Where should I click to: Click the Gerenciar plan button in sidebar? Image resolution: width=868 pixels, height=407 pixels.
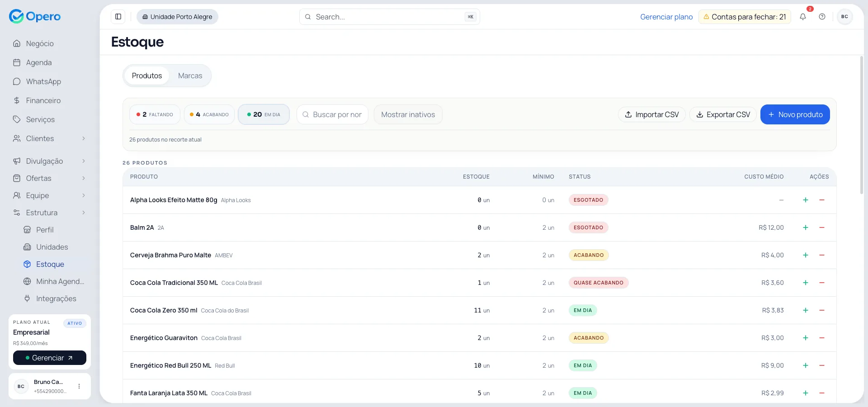coord(50,358)
